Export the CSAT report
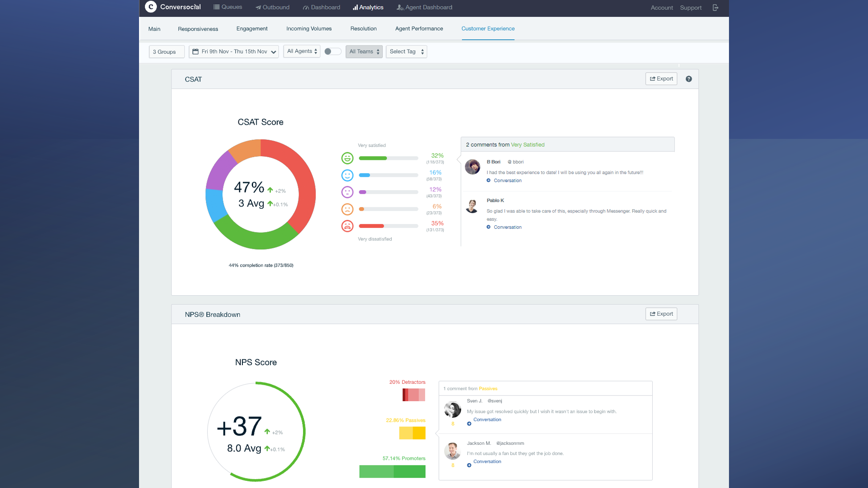The width and height of the screenshot is (868, 488). coord(661,79)
